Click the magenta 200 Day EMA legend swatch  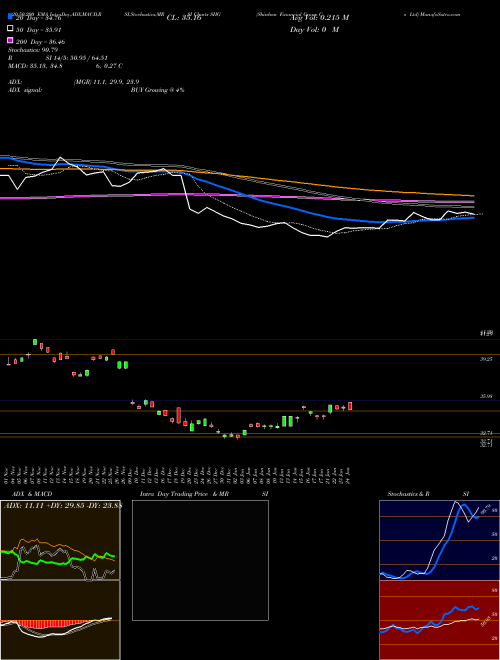click(x=10, y=41)
